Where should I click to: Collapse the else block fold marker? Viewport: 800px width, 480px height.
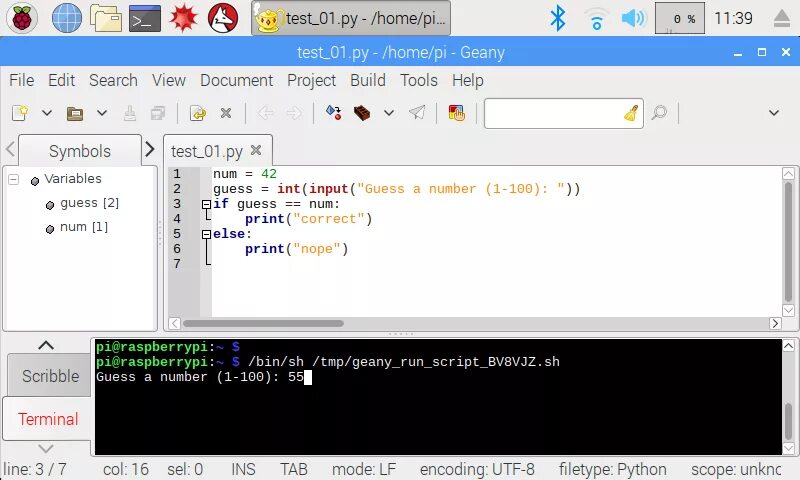206,234
